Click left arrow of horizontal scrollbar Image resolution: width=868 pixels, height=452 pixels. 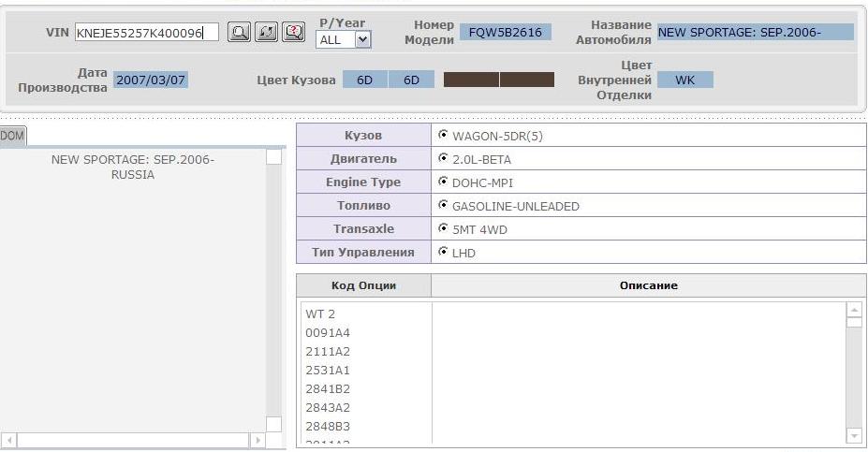(x=9, y=440)
